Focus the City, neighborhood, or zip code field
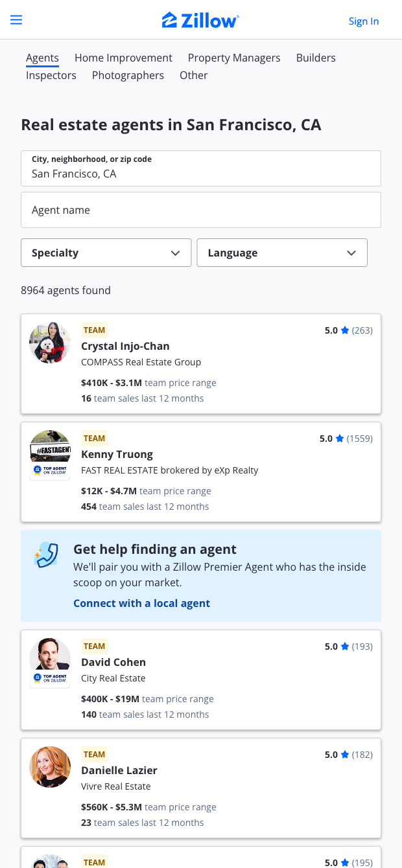This screenshot has height=868, width=402. [201, 174]
